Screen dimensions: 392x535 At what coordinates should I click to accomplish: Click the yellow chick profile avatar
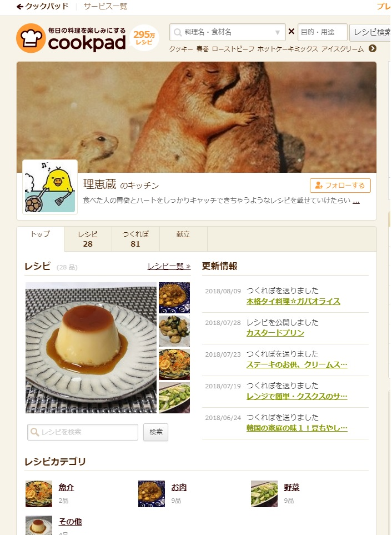50,187
